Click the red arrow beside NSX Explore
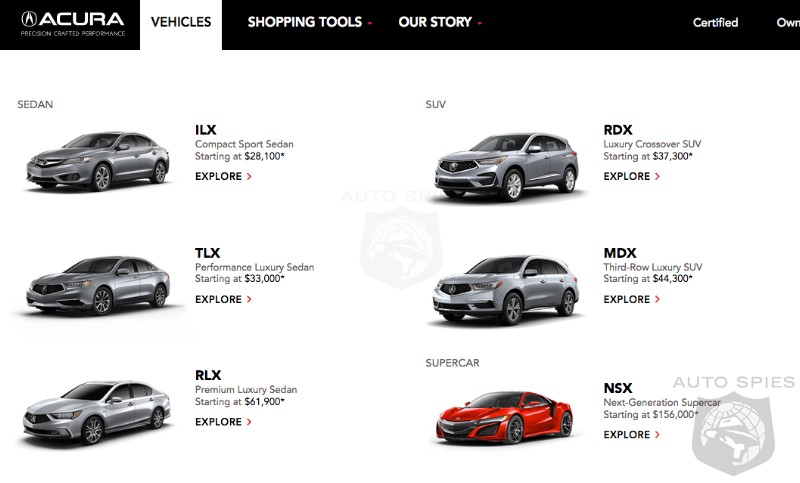Image resolution: width=800 pixels, height=483 pixels. pyautogui.click(x=657, y=435)
